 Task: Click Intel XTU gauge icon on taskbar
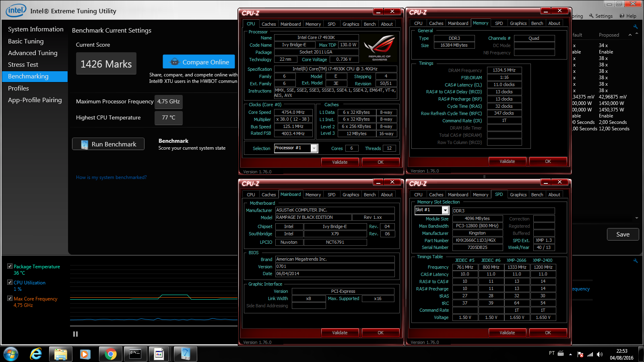click(185, 354)
